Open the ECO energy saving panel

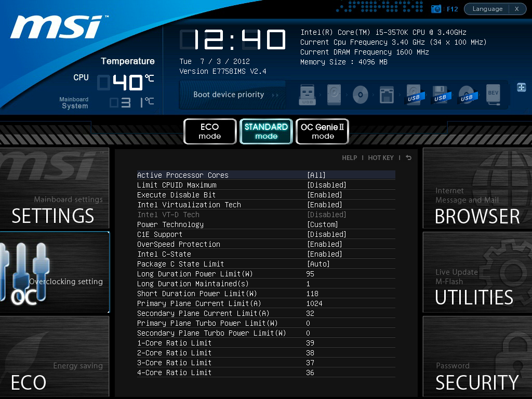click(x=54, y=356)
